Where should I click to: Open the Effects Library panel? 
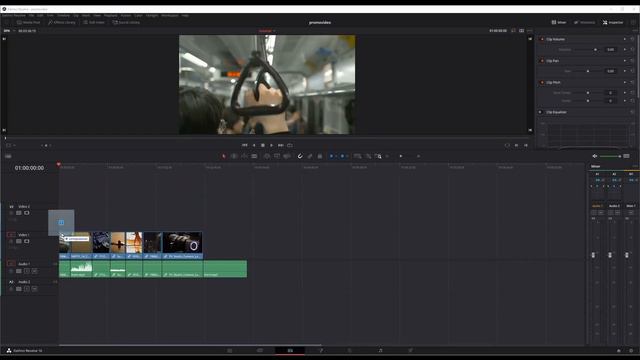[x=62, y=22]
